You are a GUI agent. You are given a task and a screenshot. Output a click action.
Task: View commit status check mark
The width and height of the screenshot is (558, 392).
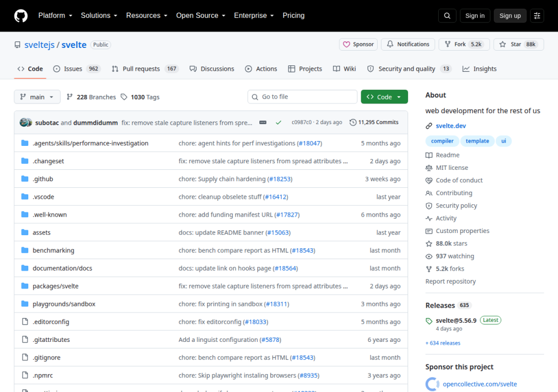pos(278,122)
